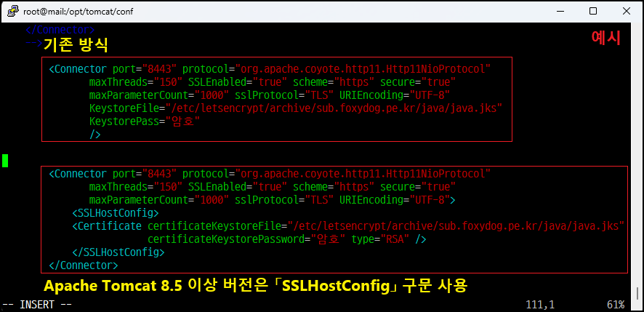This screenshot has width=644, height=312.
Task: Click the certificateKeystorePassword attribute name
Action: 226,239
